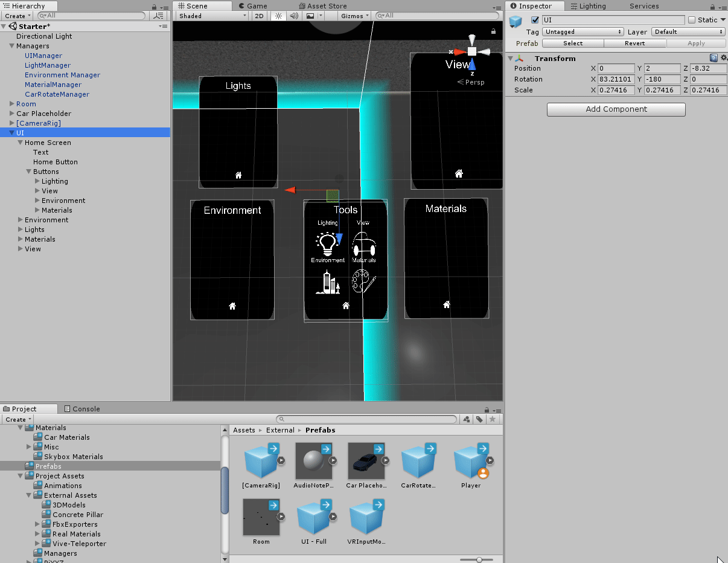The height and width of the screenshot is (563, 728).
Task: Open the Shaded draw mode dropdown
Action: coord(212,16)
